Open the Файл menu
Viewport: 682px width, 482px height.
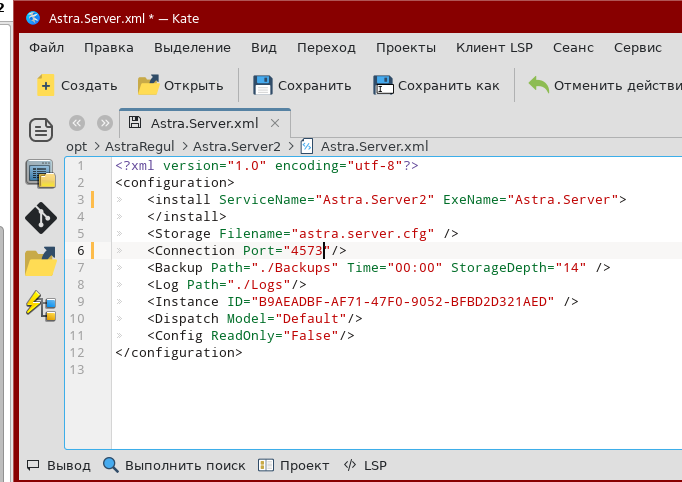[x=47, y=47]
